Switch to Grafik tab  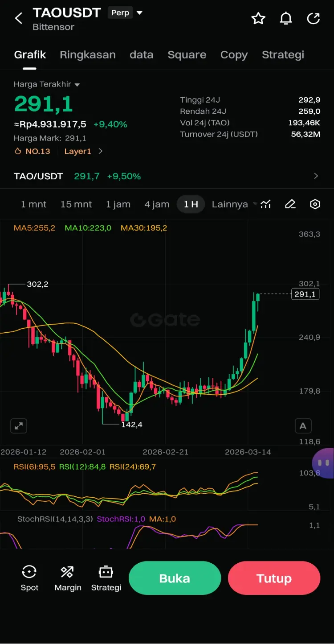30,55
